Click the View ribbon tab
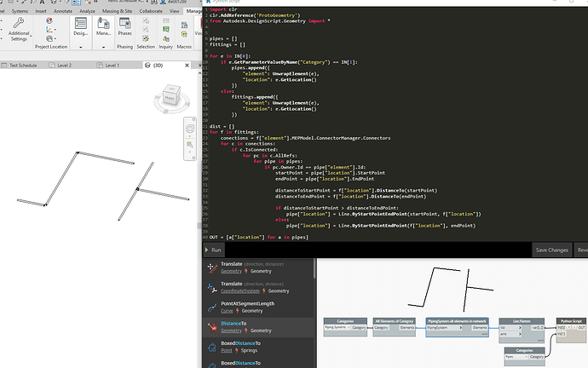This screenshot has height=368, width=588. [175, 11]
